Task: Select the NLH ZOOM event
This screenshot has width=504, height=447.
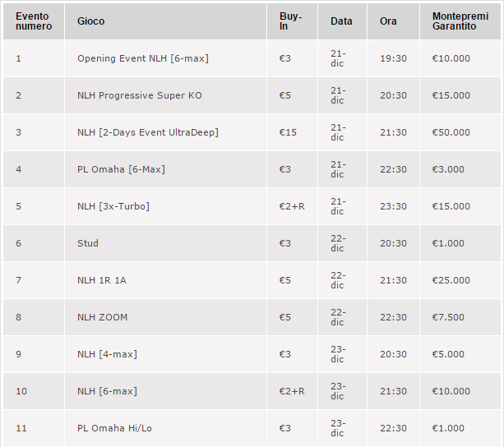Action: [x=102, y=317]
